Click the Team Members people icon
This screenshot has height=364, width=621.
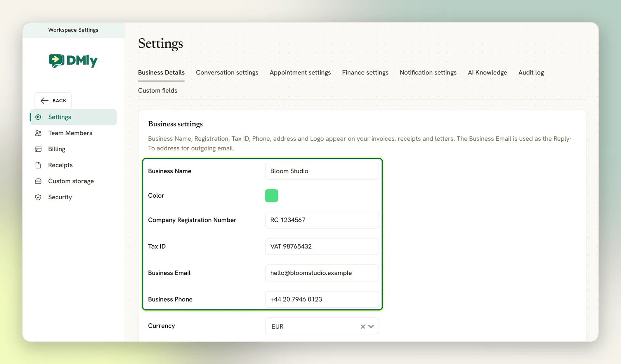[x=38, y=133]
